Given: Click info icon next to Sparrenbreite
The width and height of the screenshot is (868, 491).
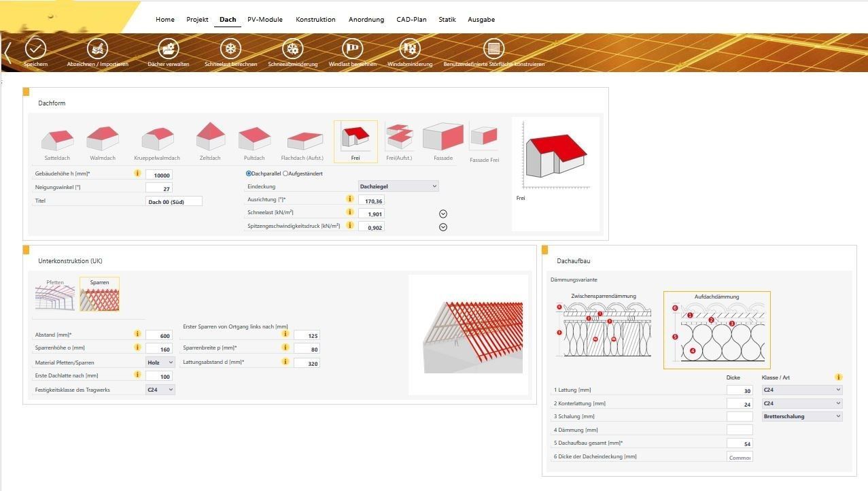Looking at the screenshot, I should tap(285, 348).
